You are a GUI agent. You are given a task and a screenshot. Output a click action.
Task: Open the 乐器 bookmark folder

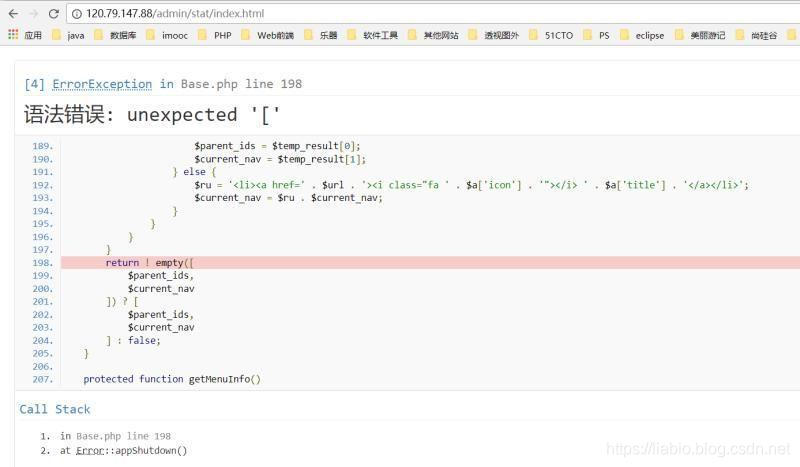321,35
